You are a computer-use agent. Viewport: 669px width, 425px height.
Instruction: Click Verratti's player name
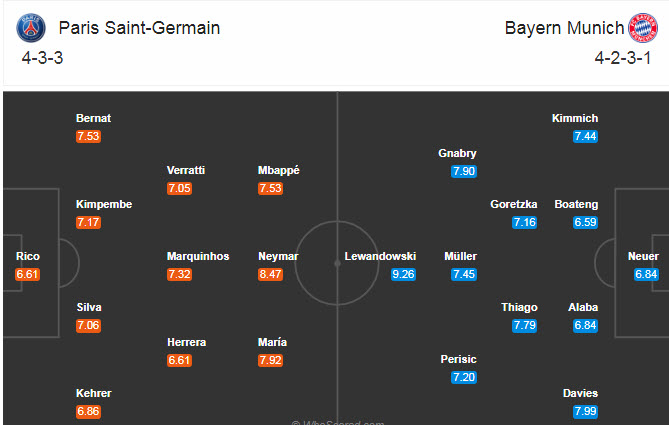187,170
